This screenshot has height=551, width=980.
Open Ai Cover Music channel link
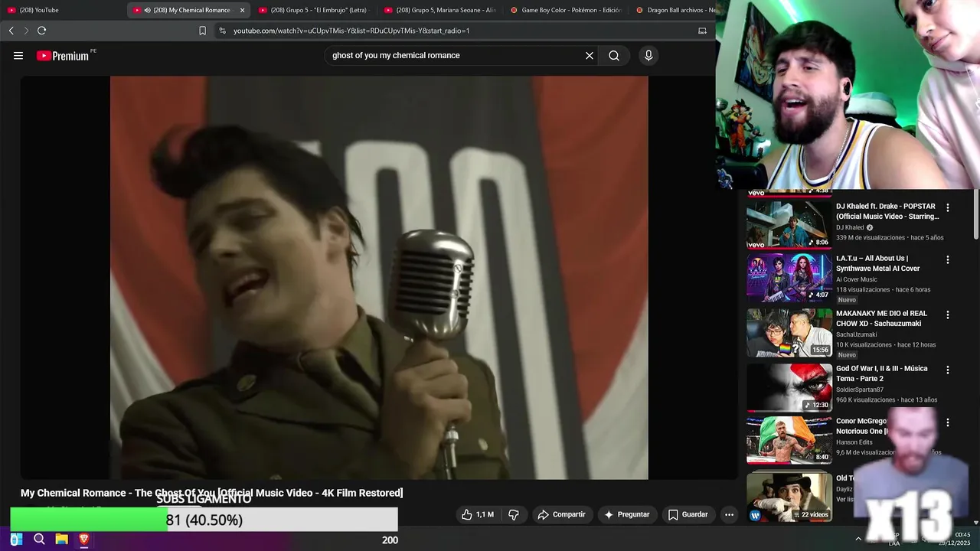click(857, 279)
